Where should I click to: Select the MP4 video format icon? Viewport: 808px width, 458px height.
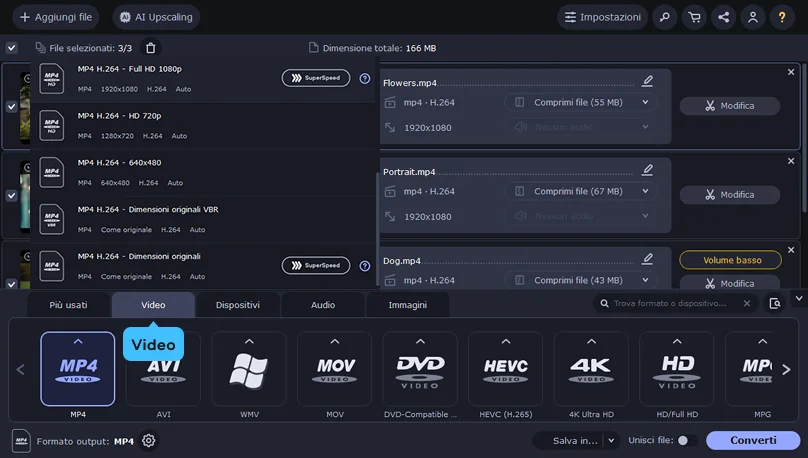(78, 369)
